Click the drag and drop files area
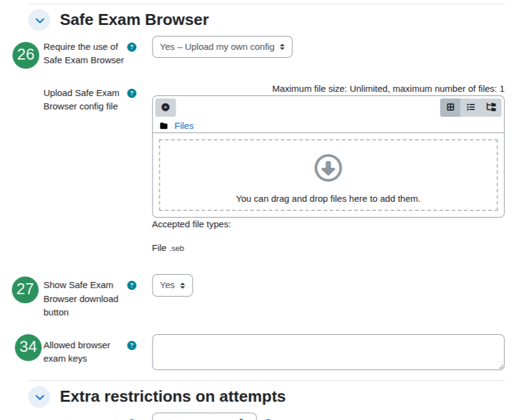This screenshot has height=420, width=524. click(328, 175)
